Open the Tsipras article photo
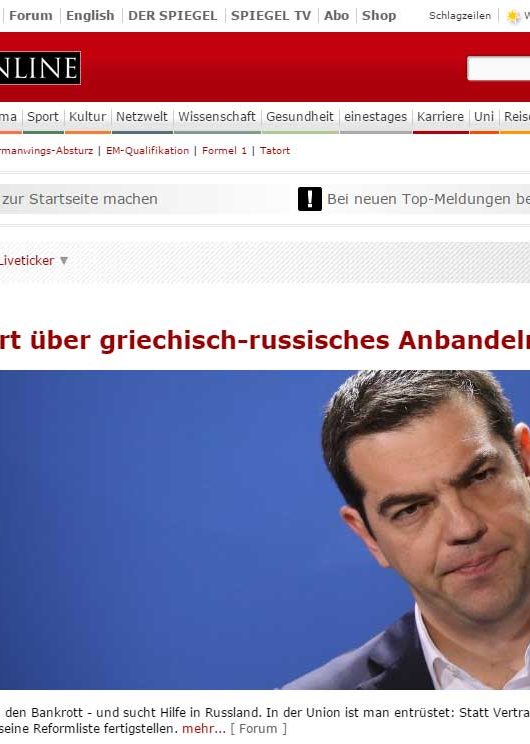 265,530
